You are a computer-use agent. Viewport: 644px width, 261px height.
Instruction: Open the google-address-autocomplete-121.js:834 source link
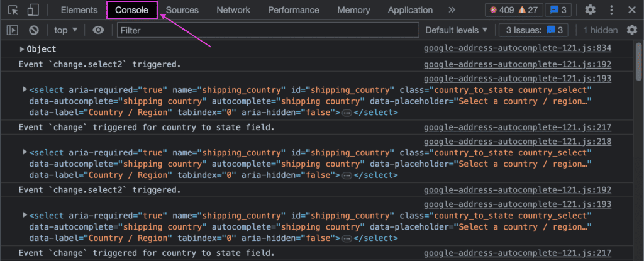pyautogui.click(x=517, y=48)
